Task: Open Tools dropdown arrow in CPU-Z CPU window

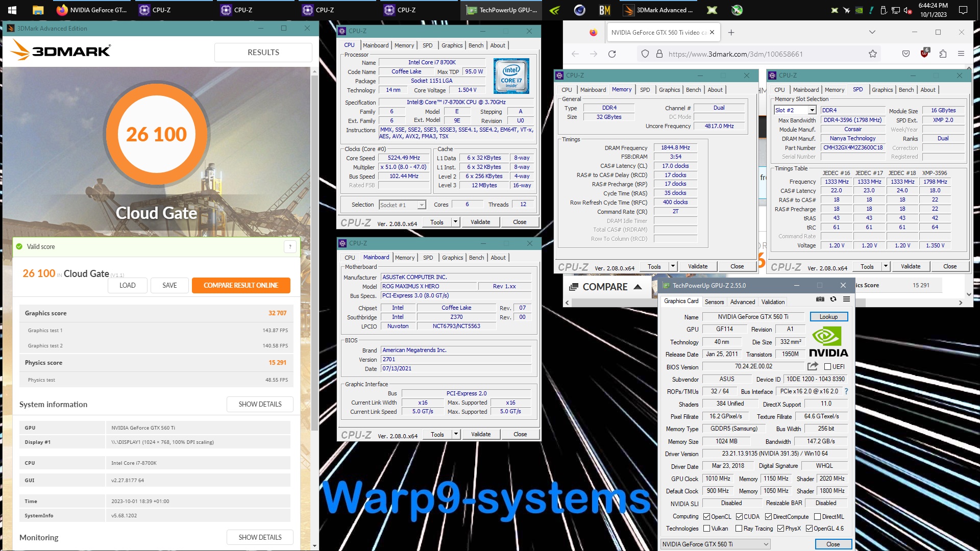Action: tap(455, 222)
